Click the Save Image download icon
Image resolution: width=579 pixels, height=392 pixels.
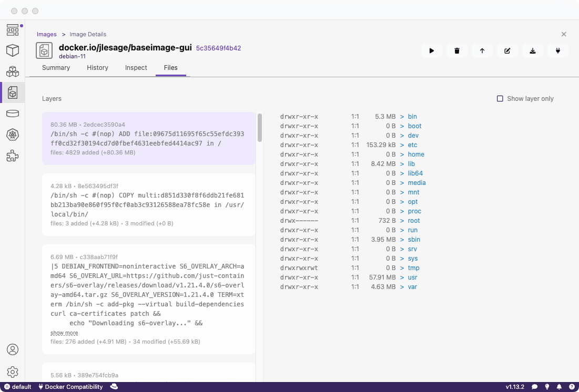(532, 51)
